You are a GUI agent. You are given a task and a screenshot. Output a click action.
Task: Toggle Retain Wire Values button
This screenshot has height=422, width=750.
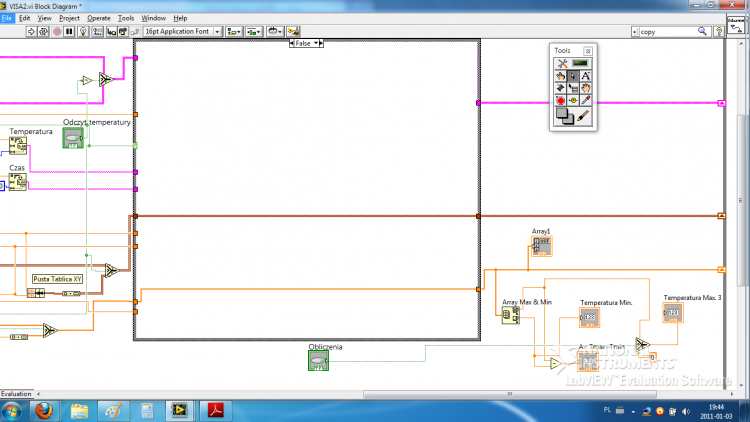tap(98, 32)
